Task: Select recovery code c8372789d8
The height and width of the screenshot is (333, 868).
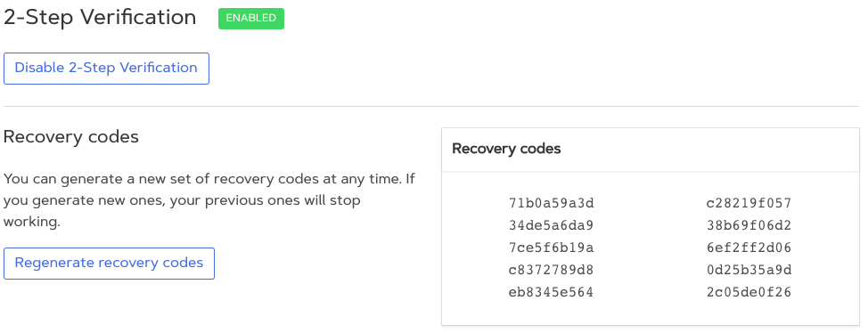Action: pos(551,270)
